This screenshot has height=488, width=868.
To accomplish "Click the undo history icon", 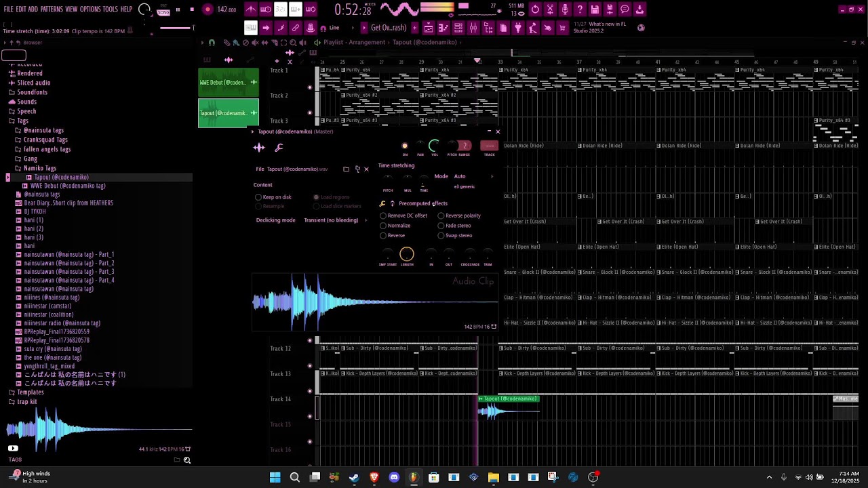I will [535, 9].
